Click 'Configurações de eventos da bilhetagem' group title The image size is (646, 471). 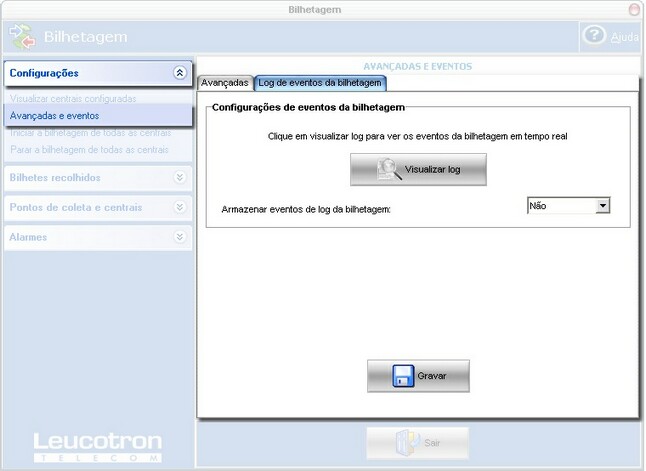click(x=308, y=108)
